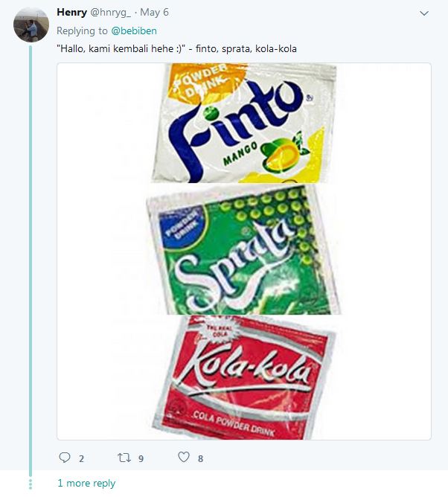This screenshot has height=497, width=448.
Task: Open Henry's profile picture avatar
Action: point(31,25)
